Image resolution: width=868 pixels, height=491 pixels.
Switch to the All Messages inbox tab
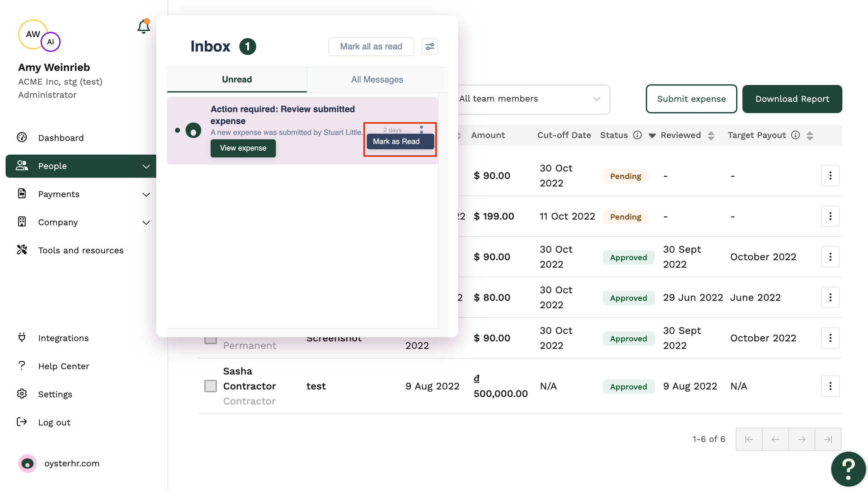coord(377,80)
